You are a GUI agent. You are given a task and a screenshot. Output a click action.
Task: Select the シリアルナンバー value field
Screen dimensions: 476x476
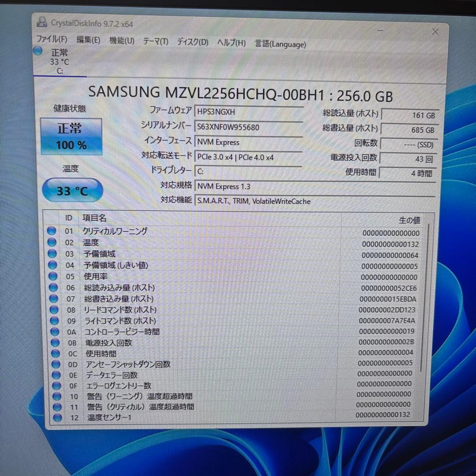point(248,127)
